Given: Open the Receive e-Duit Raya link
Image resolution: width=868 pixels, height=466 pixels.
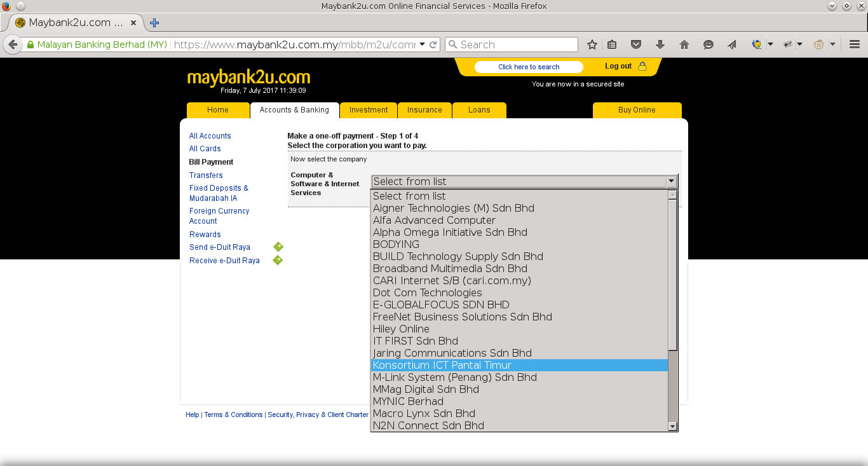Looking at the screenshot, I should [x=224, y=261].
